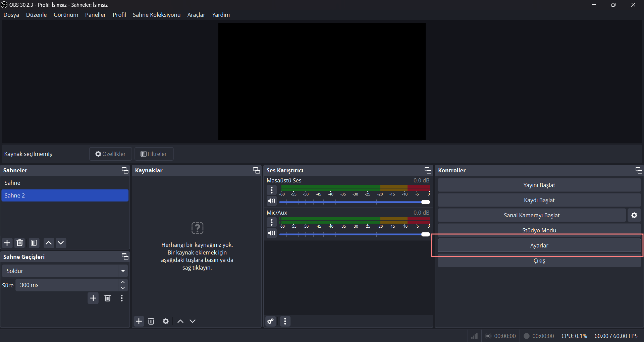Open the Profil menu
The width and height of the screenshot is (644, 342).
click(119, 15)
